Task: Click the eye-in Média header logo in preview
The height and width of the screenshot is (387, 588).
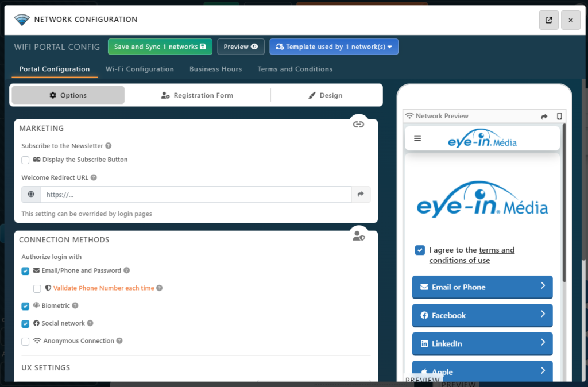Action: click(x=482, y=138)
